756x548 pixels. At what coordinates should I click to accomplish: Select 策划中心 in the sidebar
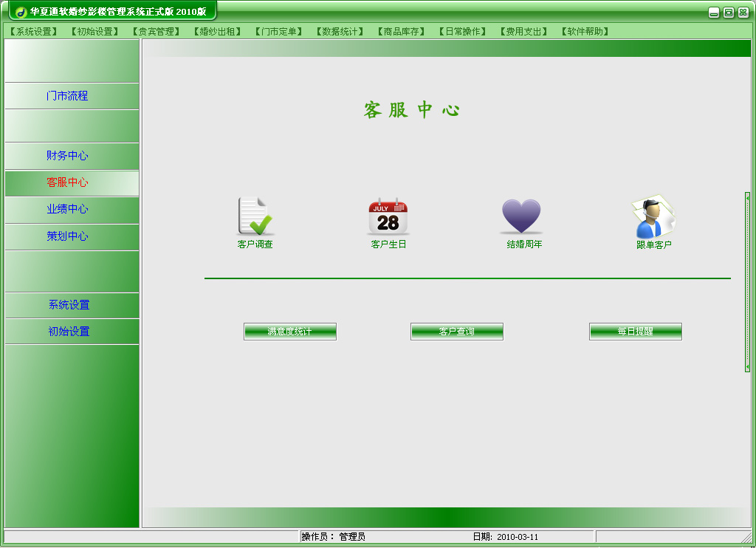click(x=72, y=236)
